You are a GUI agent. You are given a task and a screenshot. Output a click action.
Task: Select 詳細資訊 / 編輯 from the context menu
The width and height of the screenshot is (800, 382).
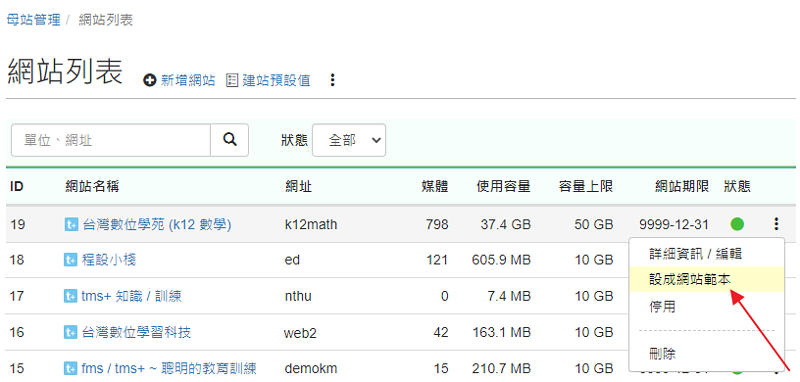[x=707, y=253]
